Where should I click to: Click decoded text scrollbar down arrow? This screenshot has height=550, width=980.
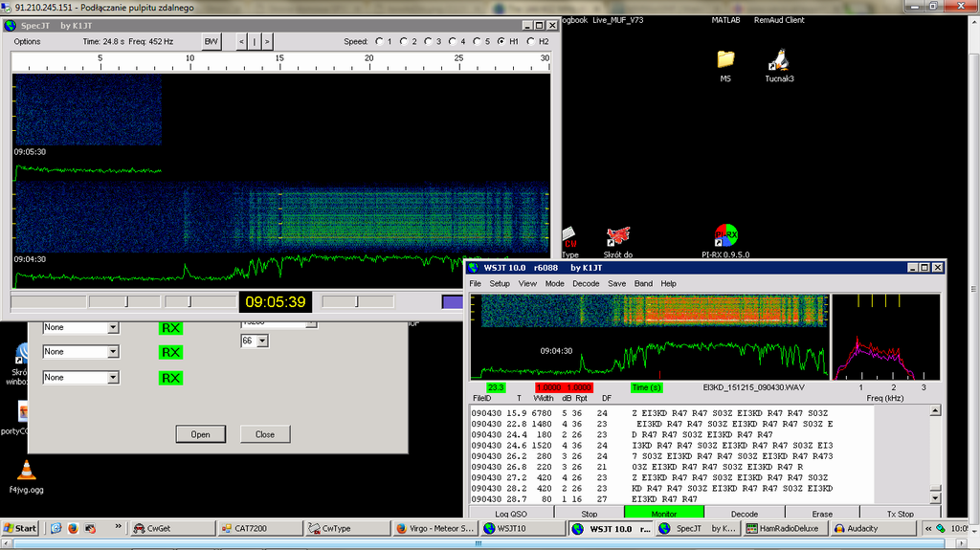pos(935,498)
